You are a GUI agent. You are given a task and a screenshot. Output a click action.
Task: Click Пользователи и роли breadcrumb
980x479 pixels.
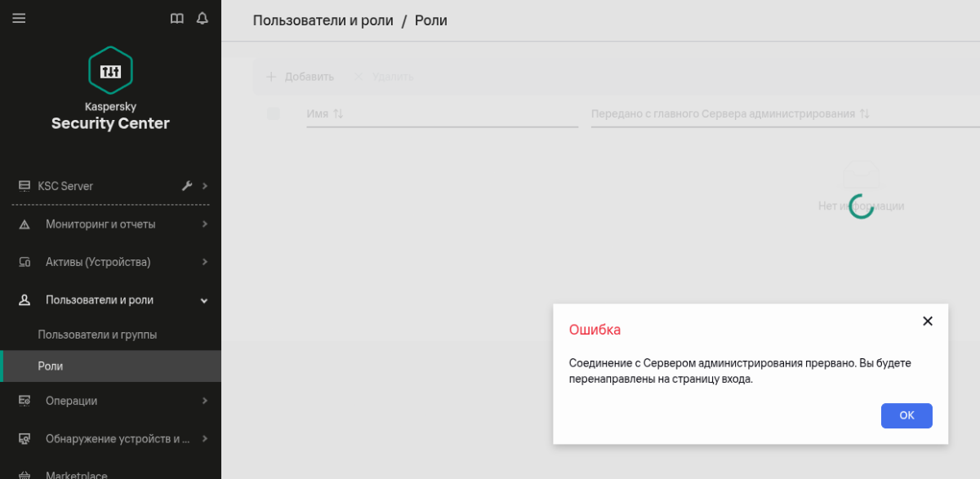click(x=323, y=20)
